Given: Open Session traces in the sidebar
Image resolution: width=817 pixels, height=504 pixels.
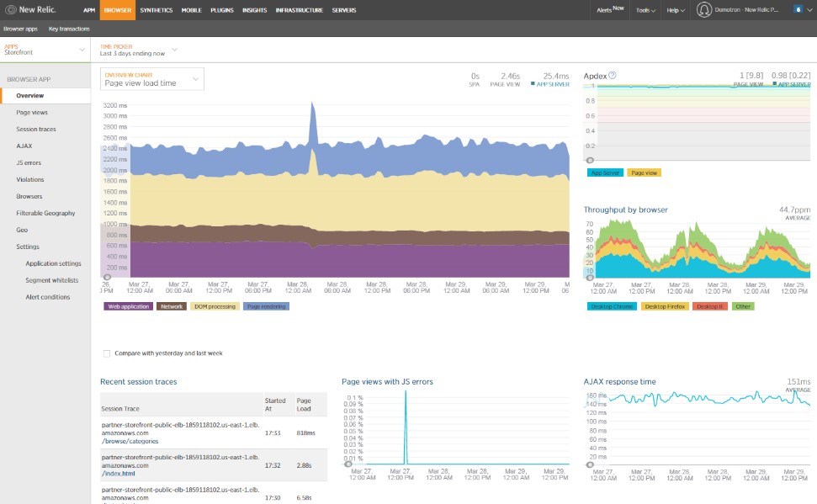Looking at the screenshot, I should 36,129.
